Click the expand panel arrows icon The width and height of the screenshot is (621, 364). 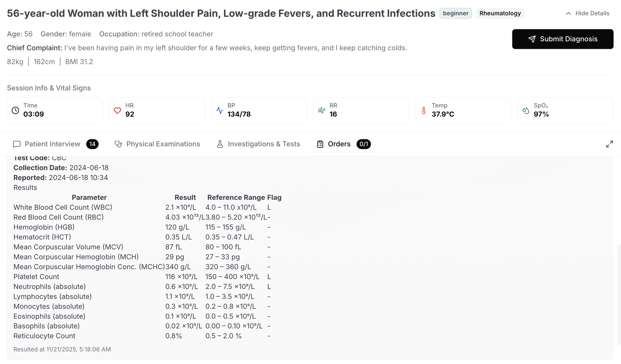pos(609,144)
